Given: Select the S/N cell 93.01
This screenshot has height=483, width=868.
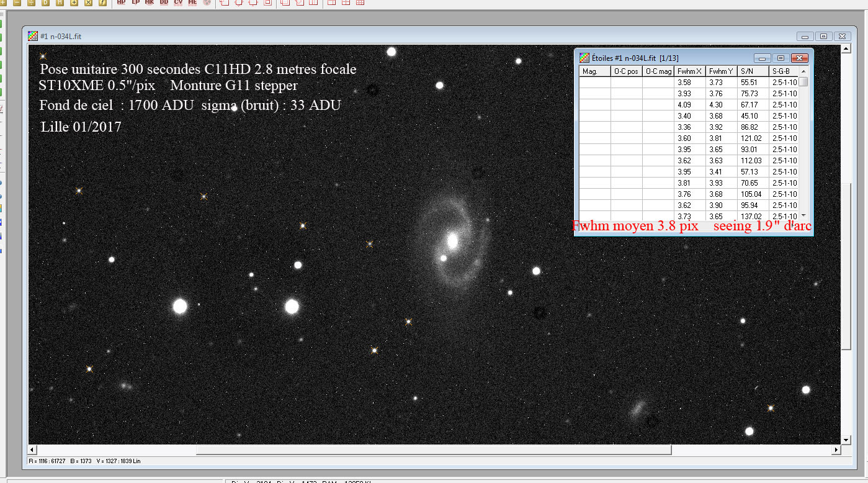Looking at the screenshot, I should (754, 150).
